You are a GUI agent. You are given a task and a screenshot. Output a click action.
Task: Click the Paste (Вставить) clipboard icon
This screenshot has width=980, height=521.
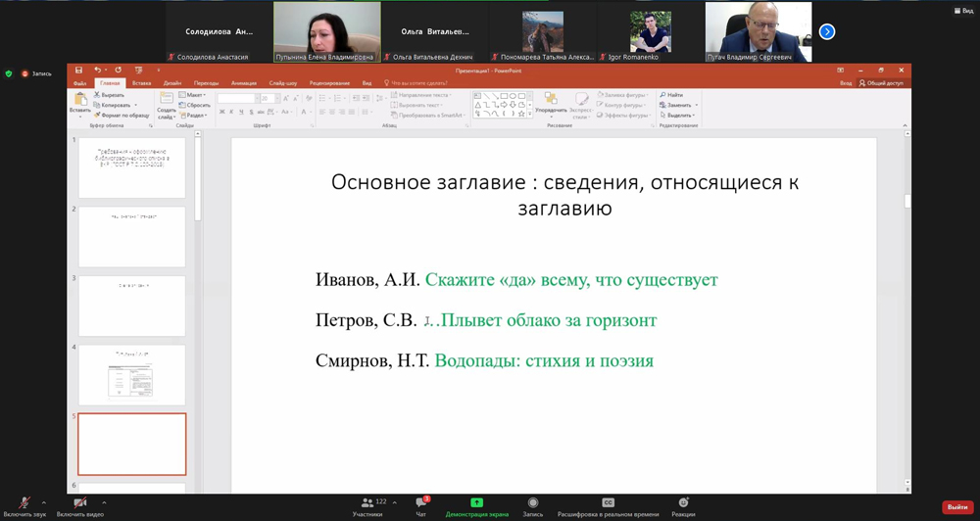(x=79, y=101)
